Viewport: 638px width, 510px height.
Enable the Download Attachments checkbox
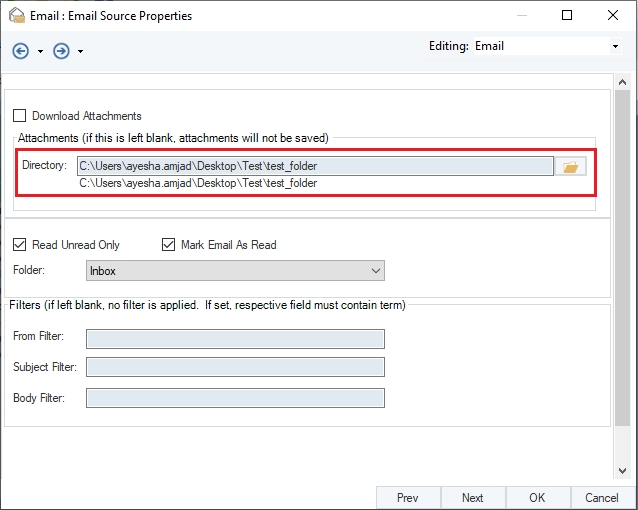pyautogui.click(x=20, y=116)
